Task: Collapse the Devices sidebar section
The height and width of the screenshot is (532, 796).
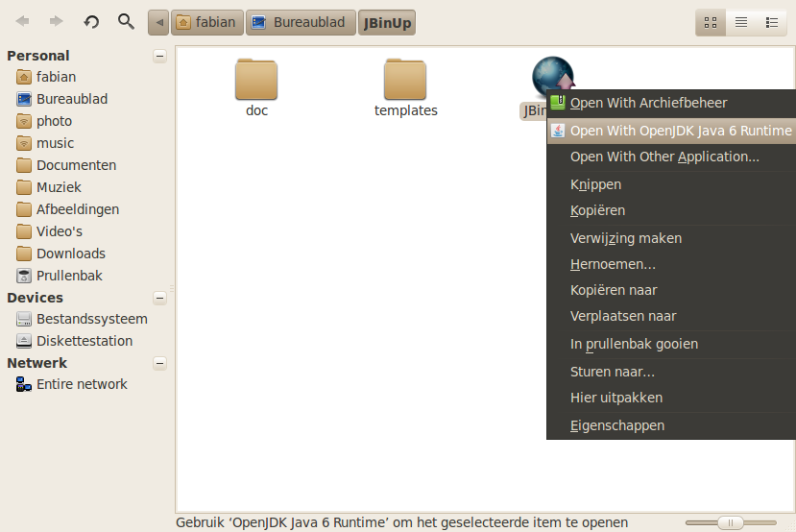Action: click(160, 298)
